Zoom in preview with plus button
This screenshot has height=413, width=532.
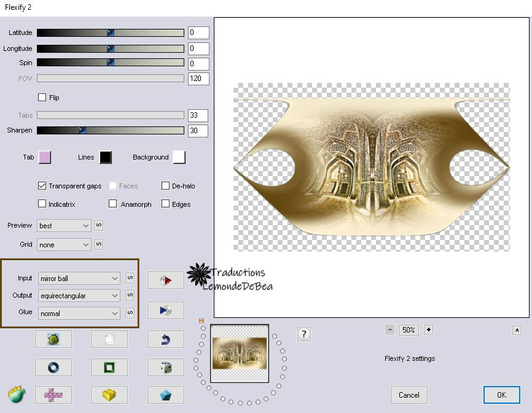pyautogui.click(x=429, y=330)
